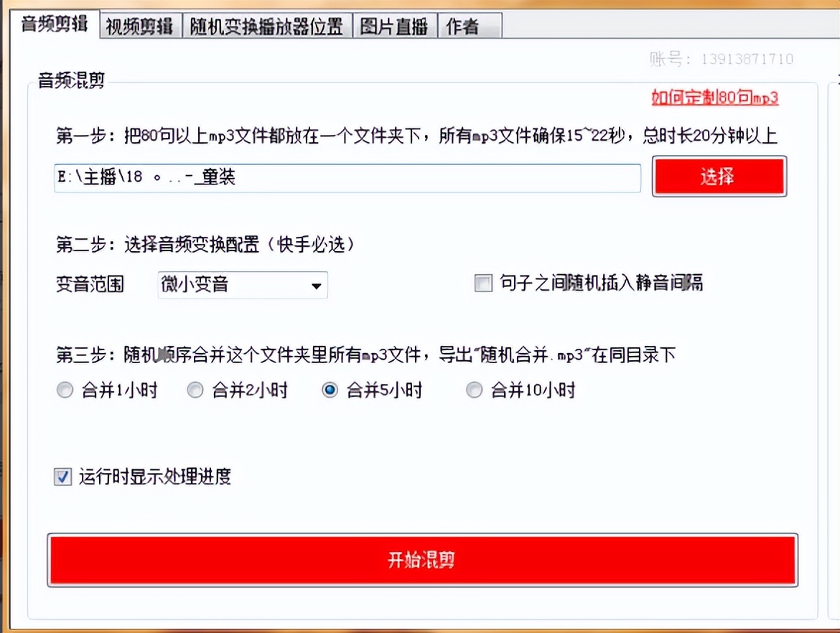Expand the 微小变音 combo box arrow
Viewport: 840px width, 633px height.
point(316,285)
